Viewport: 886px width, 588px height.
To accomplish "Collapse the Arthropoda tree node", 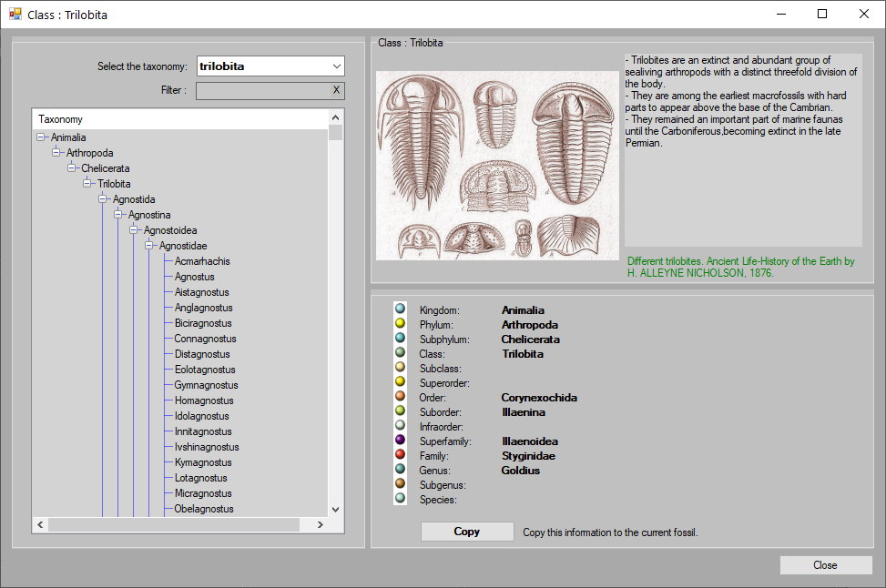I will click(56, 153).
